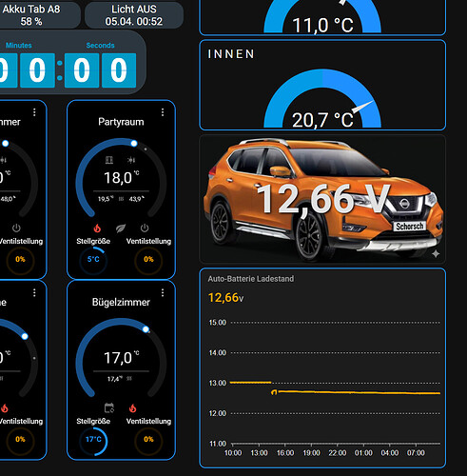Viewport: 467px width, 476px height.
Task: Open the Bügelzimmer card three-dot menu
Action: tap(163, 292)
